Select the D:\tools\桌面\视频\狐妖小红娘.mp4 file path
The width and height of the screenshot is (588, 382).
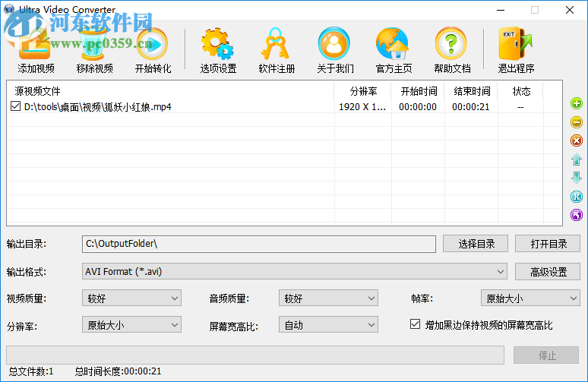(x=97, y=107)
